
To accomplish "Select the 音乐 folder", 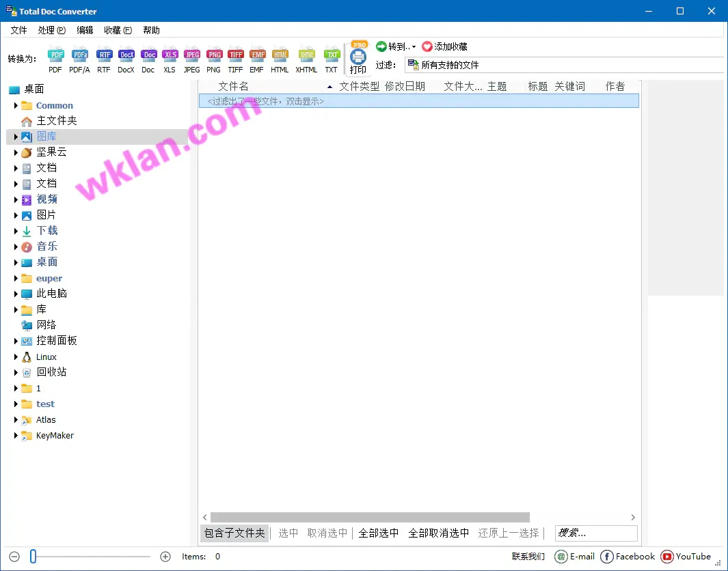I will pos(47,247).
